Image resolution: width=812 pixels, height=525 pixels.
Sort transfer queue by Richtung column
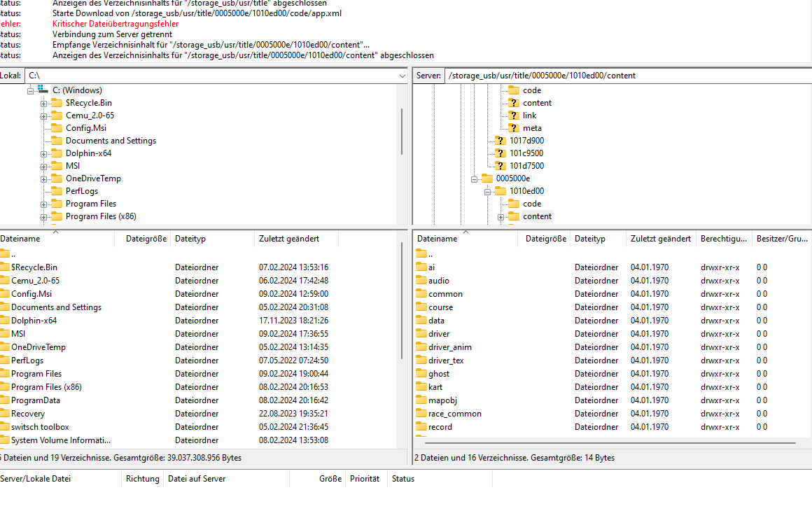(x=142, y=479)
